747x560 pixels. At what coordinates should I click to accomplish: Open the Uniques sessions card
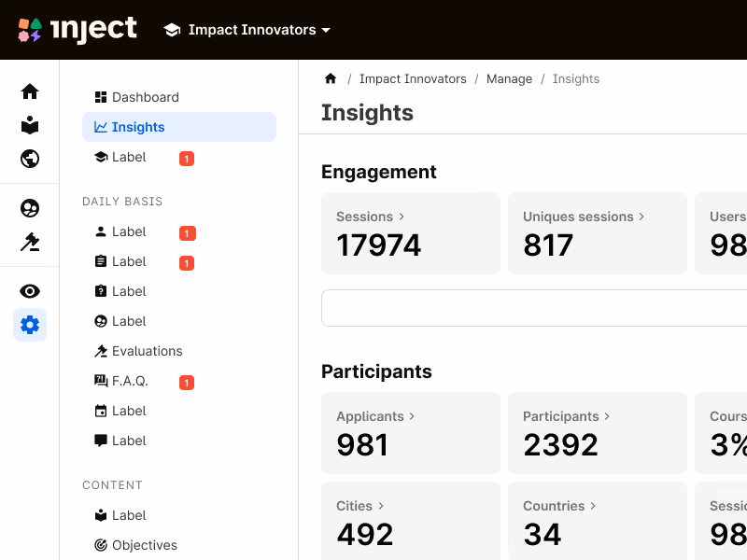598,233
